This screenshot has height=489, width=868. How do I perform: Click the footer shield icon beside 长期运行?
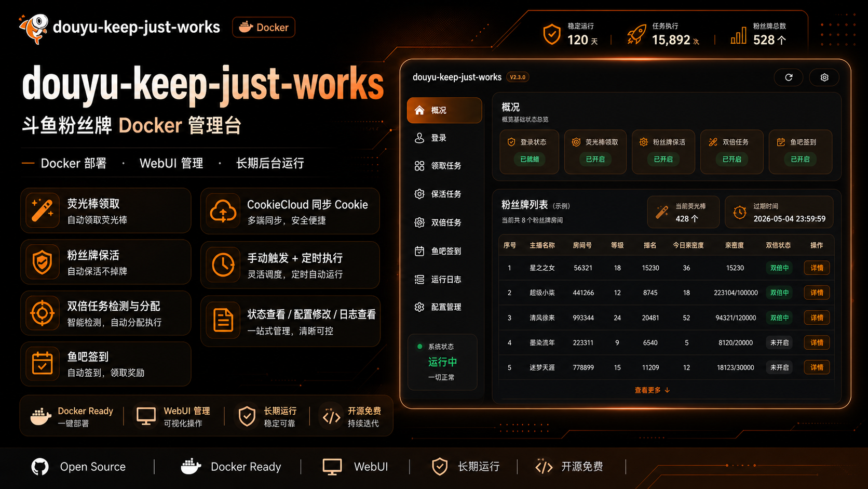pyautogui.click(x=440, y=467)
